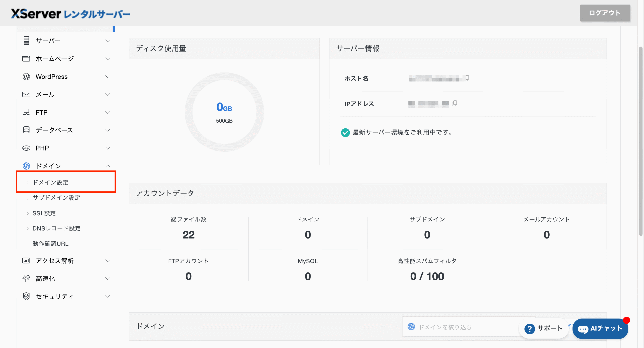Viewport: 644px width, 348px height.
Task: Select the データベース menu label
Action: click(x=54, y=130)
